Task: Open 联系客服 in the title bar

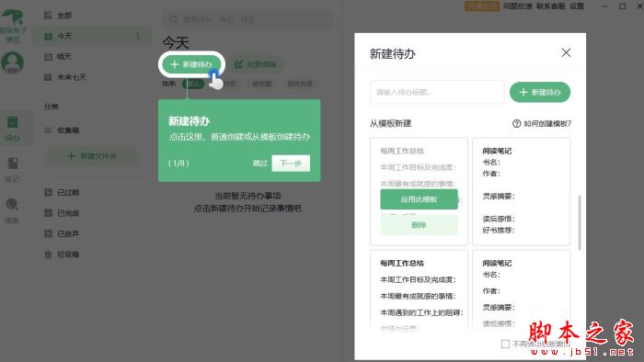Action: tap(550, 6)
